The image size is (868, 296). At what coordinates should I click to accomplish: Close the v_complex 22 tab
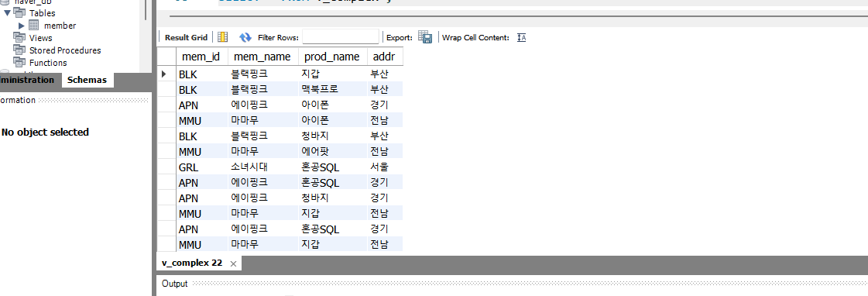coord(233,264)
